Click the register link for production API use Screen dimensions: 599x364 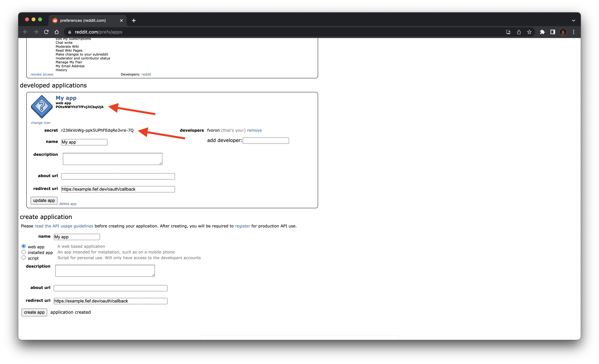(242, 226)
